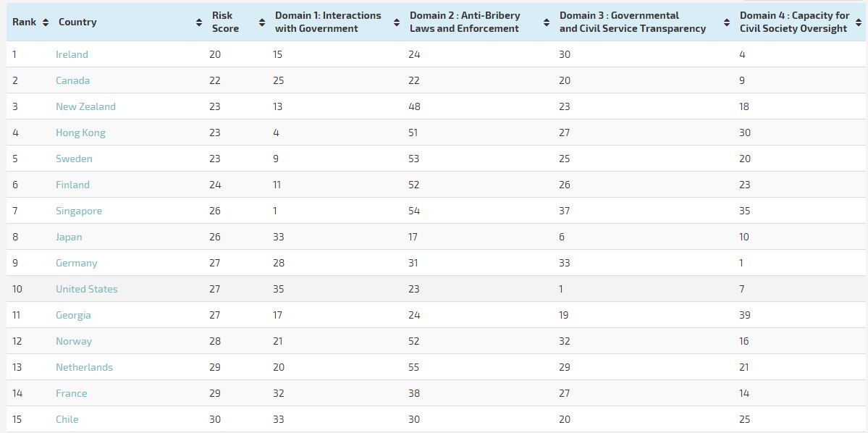Click Domain 4 Civil Society sort arrows
Screen dimensions: 868x433
pyautogui.click(x=859, y=22)
